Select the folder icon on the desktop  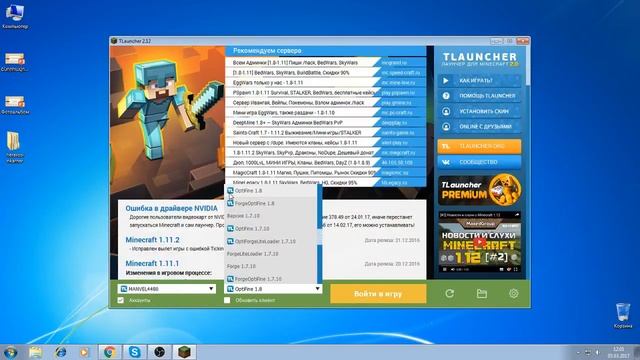15,147
